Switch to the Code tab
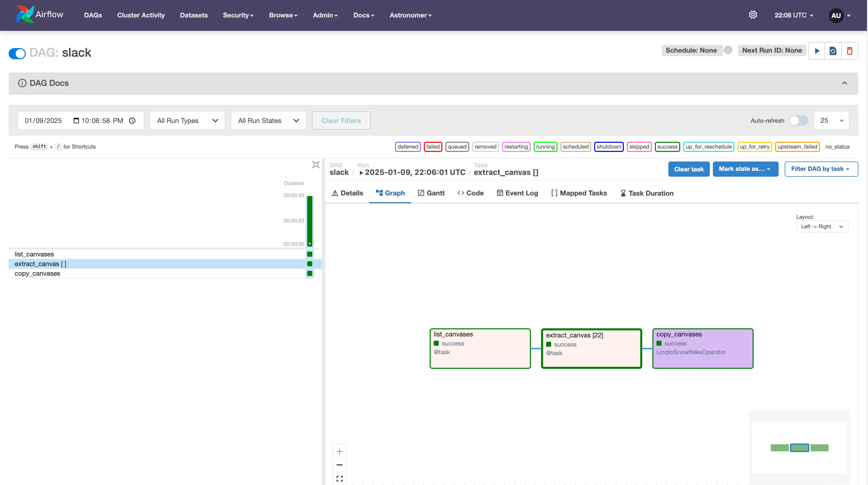The height and width of the screenshot is (485, 868). [x=470, y=193]
